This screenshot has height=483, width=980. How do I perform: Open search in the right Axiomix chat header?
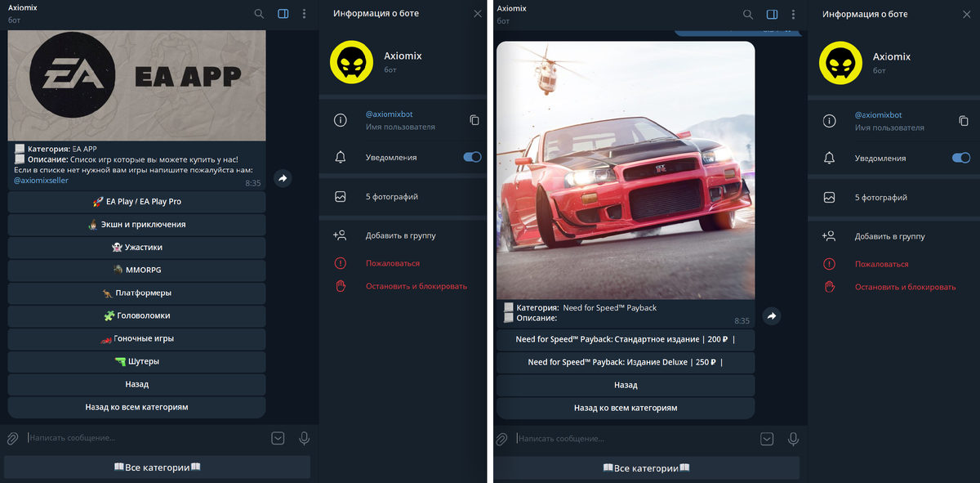point(748,15)
